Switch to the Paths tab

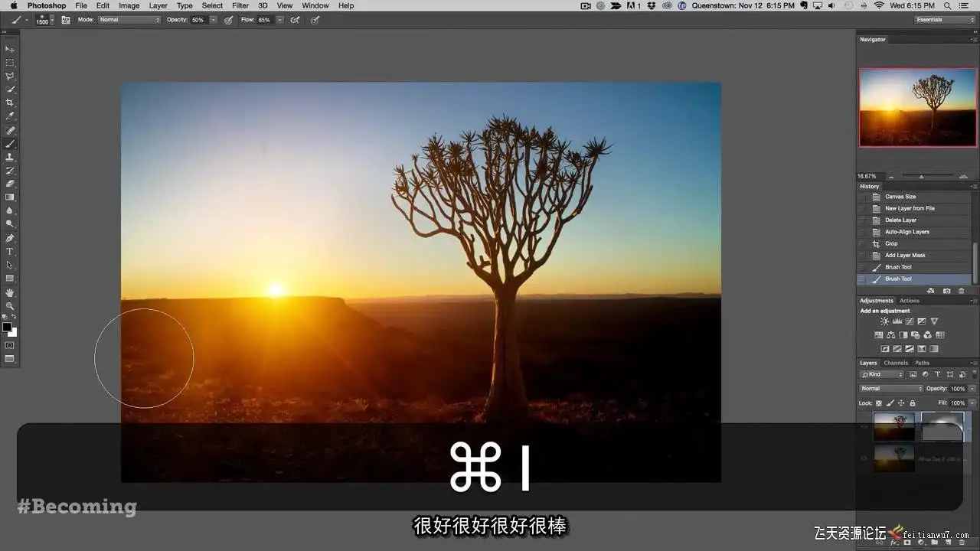tap(923, 363)
